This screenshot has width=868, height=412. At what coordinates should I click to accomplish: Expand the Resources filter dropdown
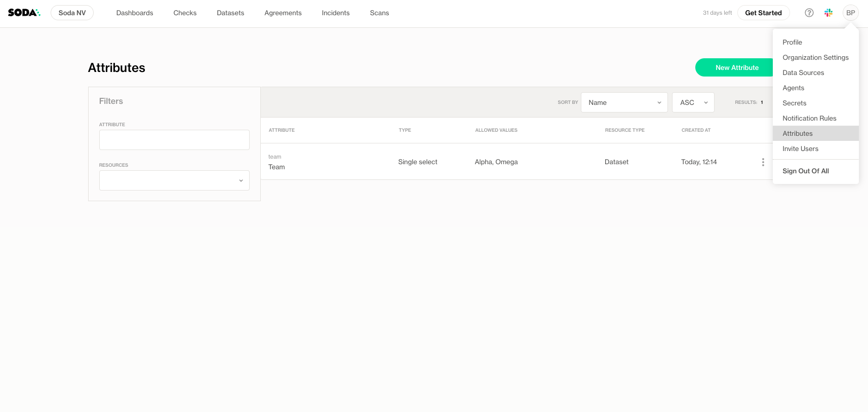pos(174,180)
